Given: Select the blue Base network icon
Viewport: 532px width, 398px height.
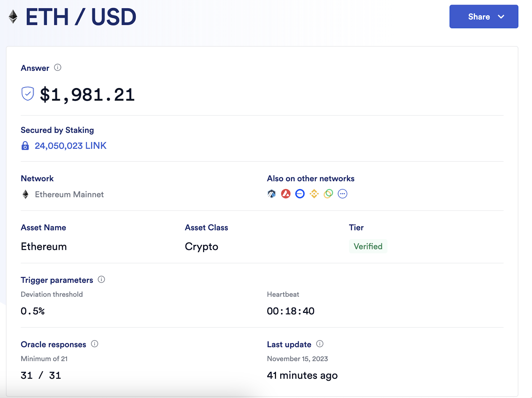Looking at the screenshot, I should (x=300, y=194).
